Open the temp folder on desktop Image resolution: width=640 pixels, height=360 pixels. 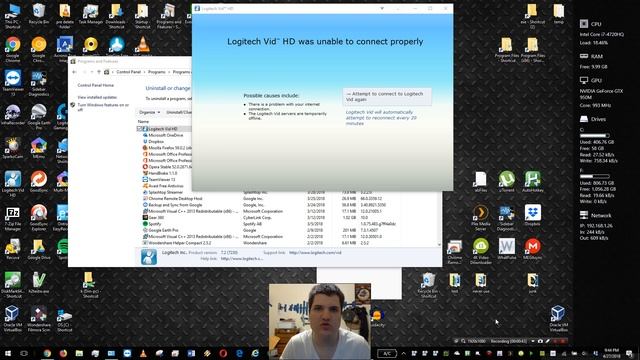(x=558, y=14)
